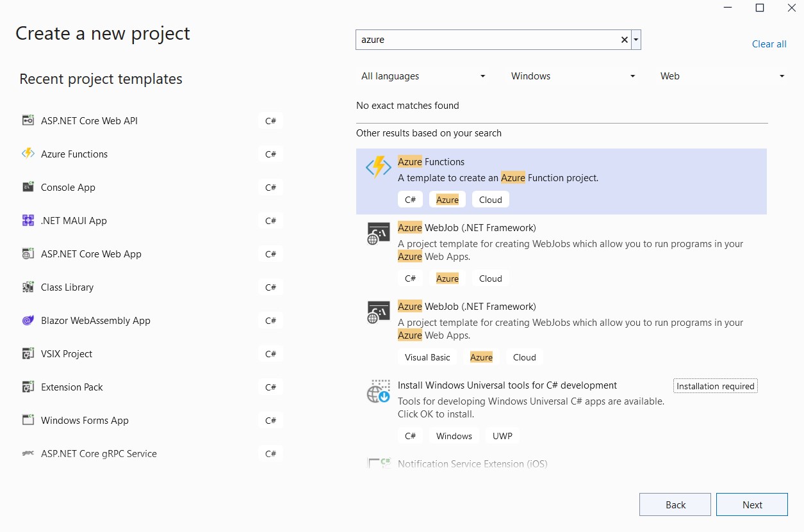Viewport: 804px width, 532px height.
Task: Click the Azure tag under Azure Functions
Action: click(x=447, y=200)
